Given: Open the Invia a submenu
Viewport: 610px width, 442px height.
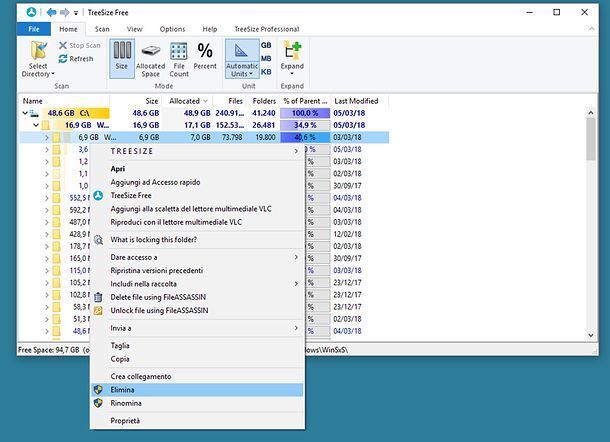Looking at the screenshot, I should [x=197, y=328].
